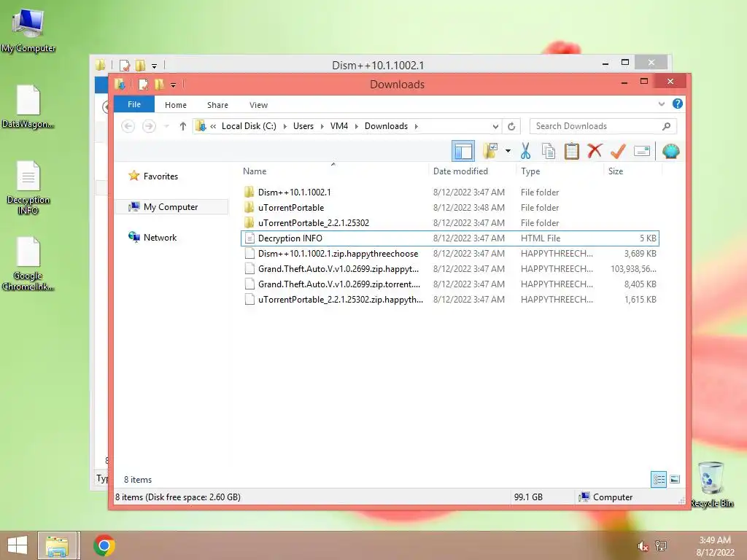Open the View ribbon tab
Image resolution: width=747 pixels, height=560 pixels.
pos(258,105)
